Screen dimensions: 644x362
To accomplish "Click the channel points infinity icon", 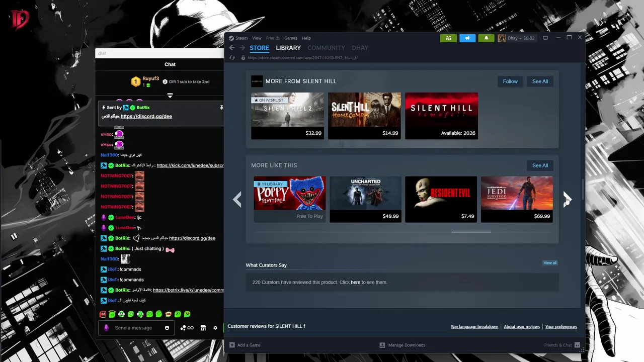I will pos(190,328).
